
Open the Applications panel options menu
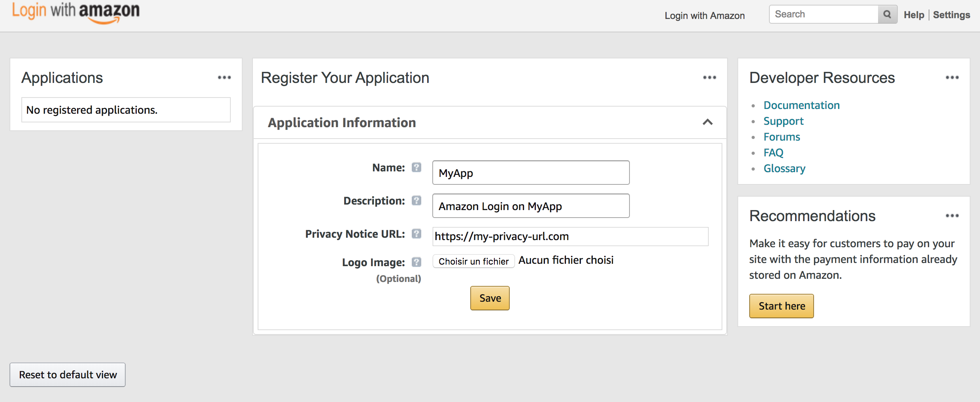tap(224, 77)
